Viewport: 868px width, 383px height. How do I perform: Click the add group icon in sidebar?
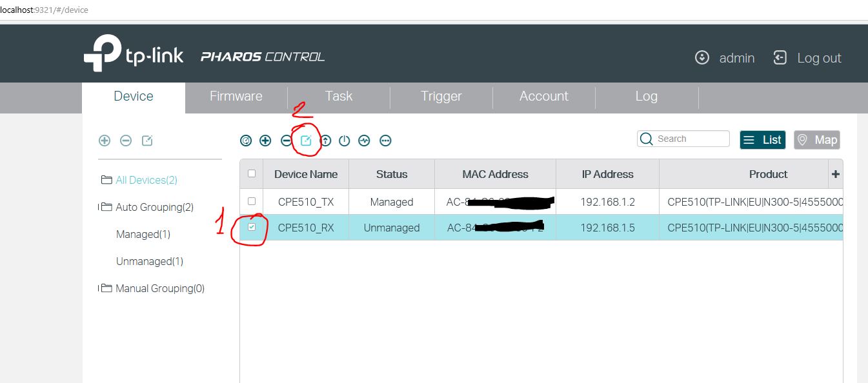click(x=105, y=141)
